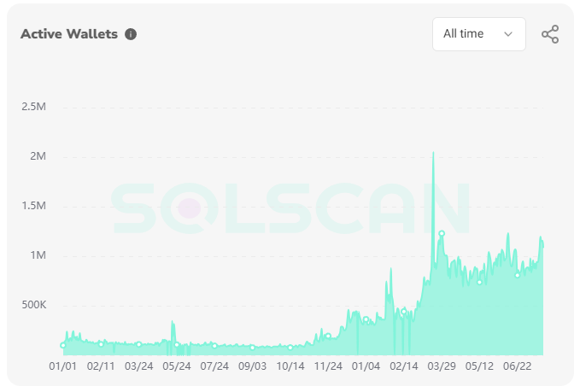Click the 02/11 x-axis date label
Viewport: 580px width, 392px height.
tap(101, 366)
